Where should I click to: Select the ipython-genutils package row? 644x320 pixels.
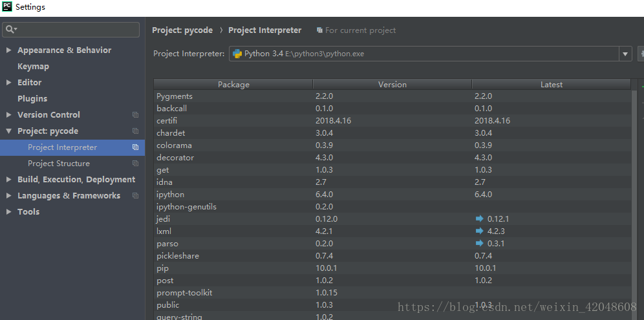[392, 207]
